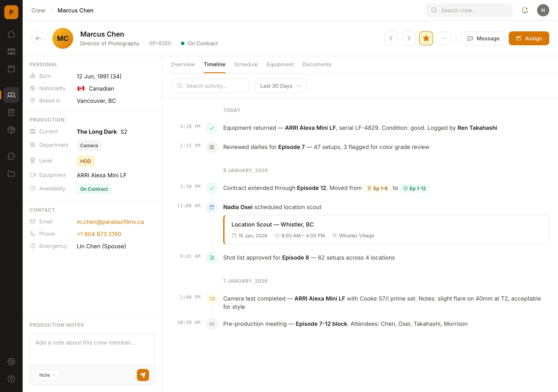Click the Assign button
The image size is (558, 392).
pos(529,38)
